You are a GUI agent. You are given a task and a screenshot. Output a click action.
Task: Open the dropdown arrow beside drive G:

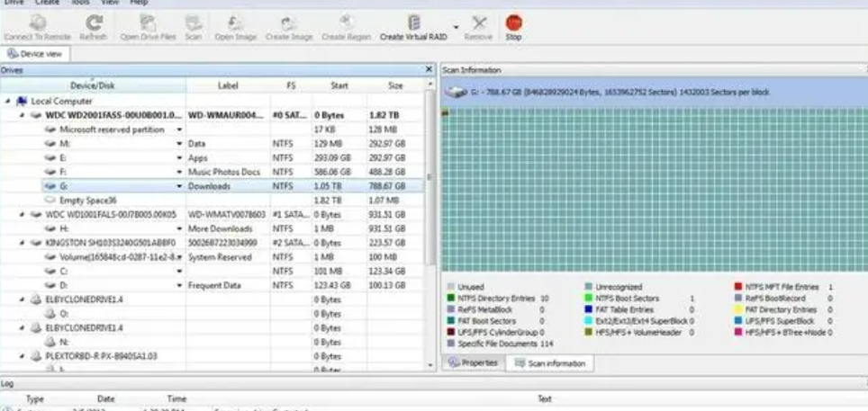point(180,186)
